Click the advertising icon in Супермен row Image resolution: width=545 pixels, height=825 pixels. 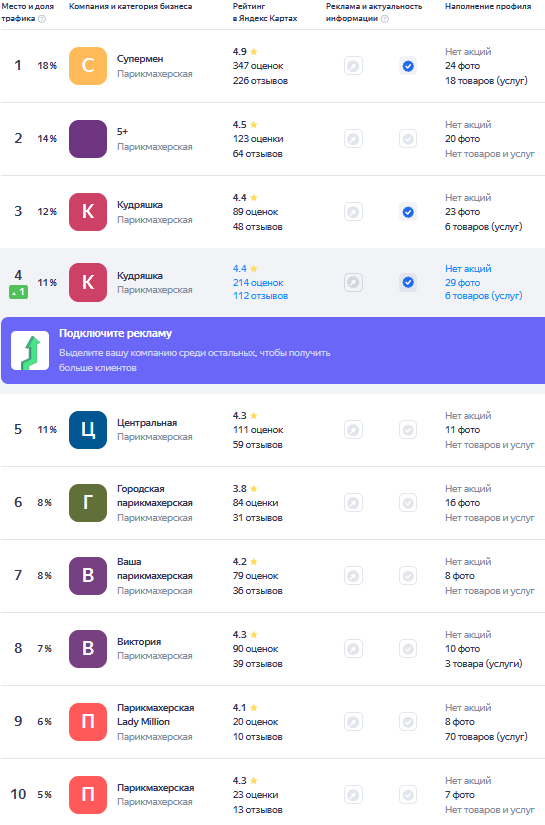pos(354,66)
